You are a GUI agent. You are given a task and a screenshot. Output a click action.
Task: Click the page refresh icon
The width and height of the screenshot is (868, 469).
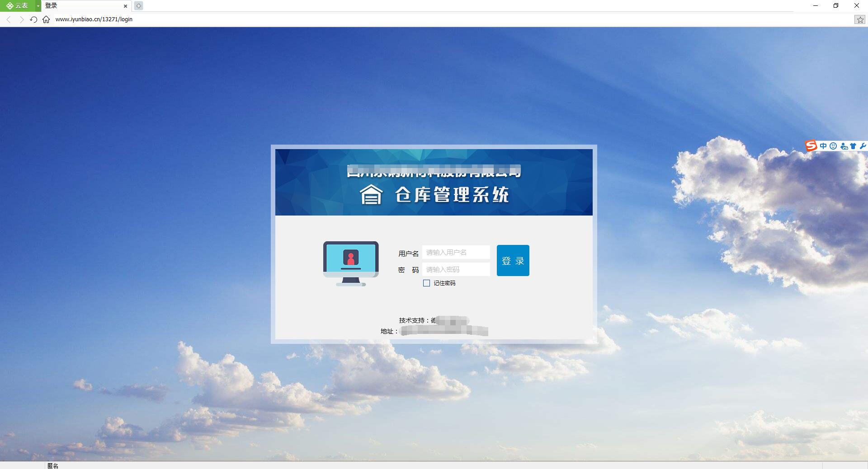click(33, 19)
